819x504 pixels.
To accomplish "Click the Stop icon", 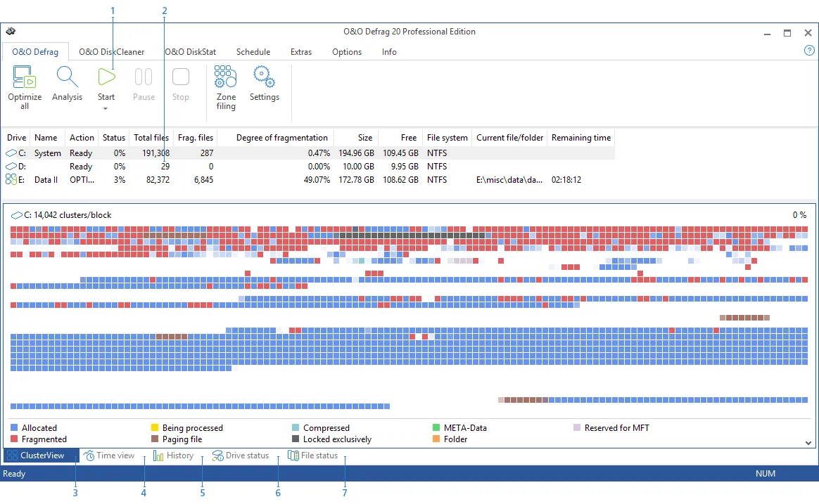I will pyautogui.click(x=181, y=77).
